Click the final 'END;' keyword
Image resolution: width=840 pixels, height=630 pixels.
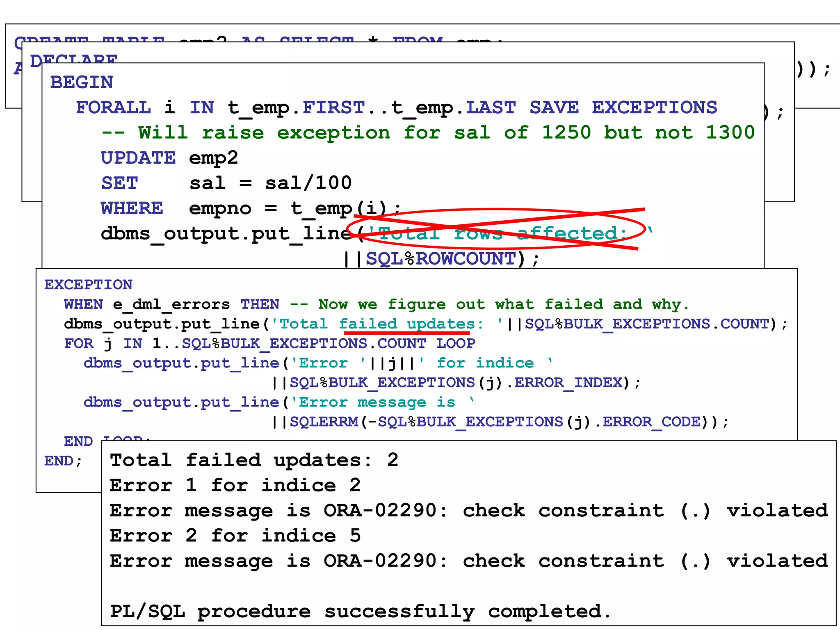[63, 461]
